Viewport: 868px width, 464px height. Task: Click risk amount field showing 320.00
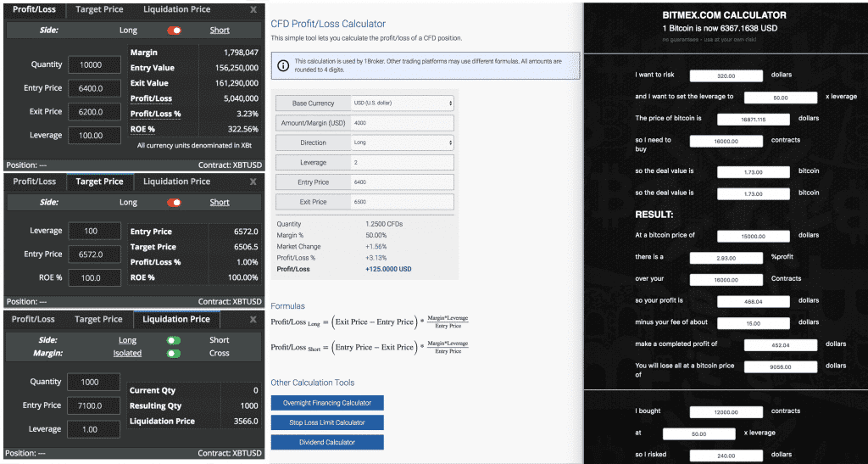tap(726, 75)
